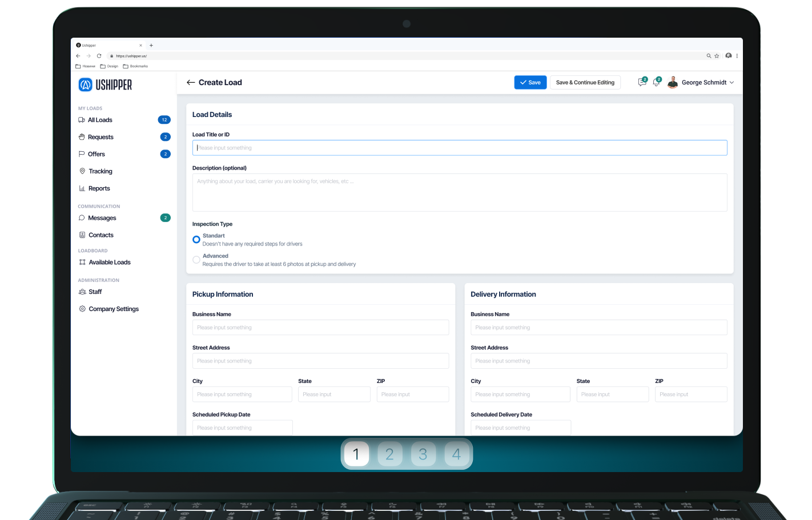812x520 pixels.
Task: Open the notifications bell icon
Action: tap(656, 83)
